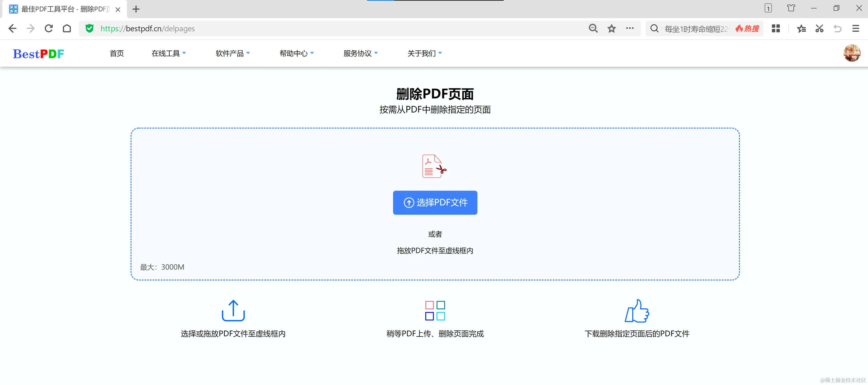The image size is (868, 385).
Task: Click the user avatar picture
Action: tap(851, 53)
